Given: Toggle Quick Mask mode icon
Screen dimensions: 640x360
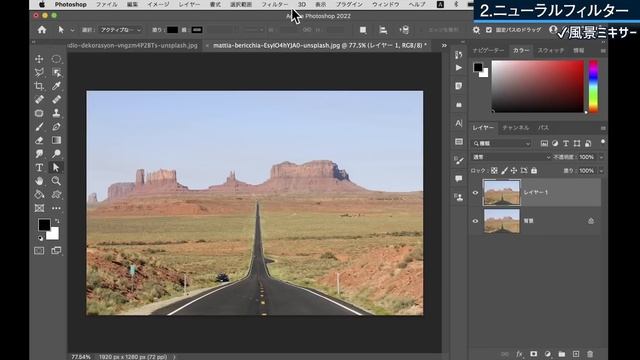Looking at the screenshot, I should [39, 251].
